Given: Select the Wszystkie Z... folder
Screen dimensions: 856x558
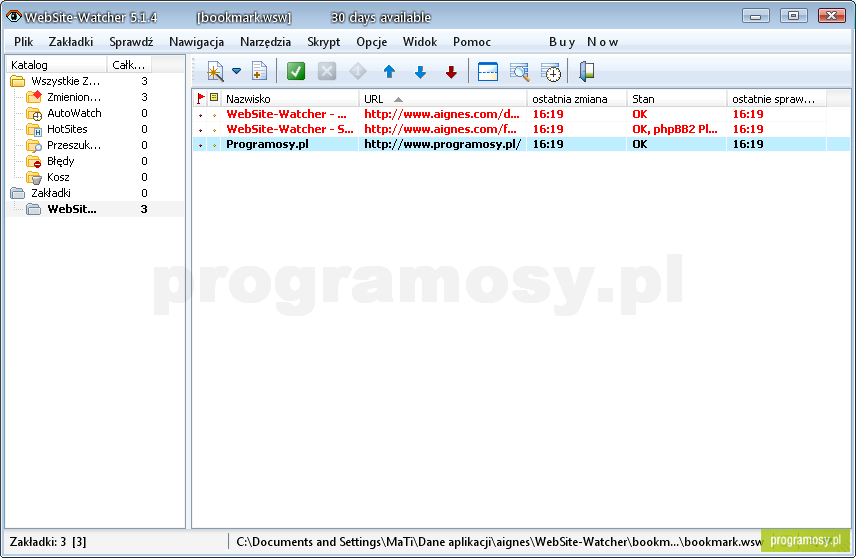Looking at the screenshot, I should pos(66,81).
